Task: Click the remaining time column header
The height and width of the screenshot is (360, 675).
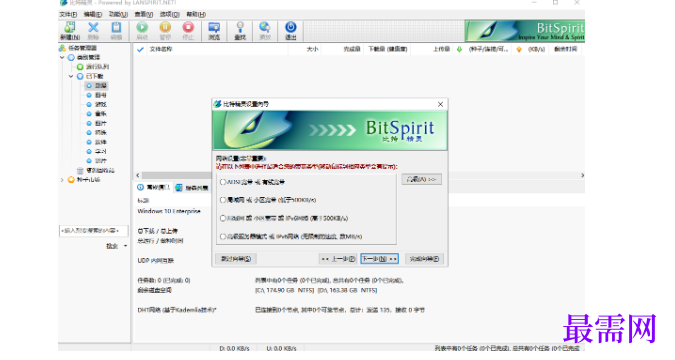Action: click(x=566, y=50)
